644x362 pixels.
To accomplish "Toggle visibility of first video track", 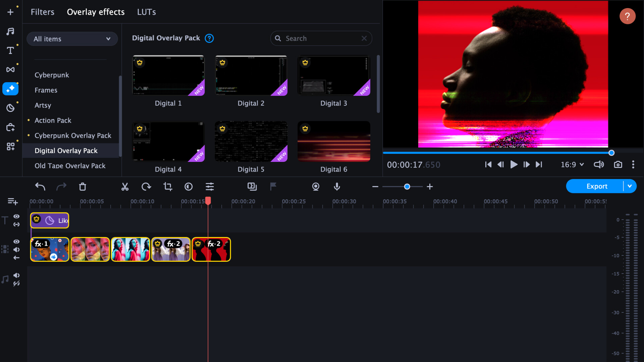I will (17, 241).
